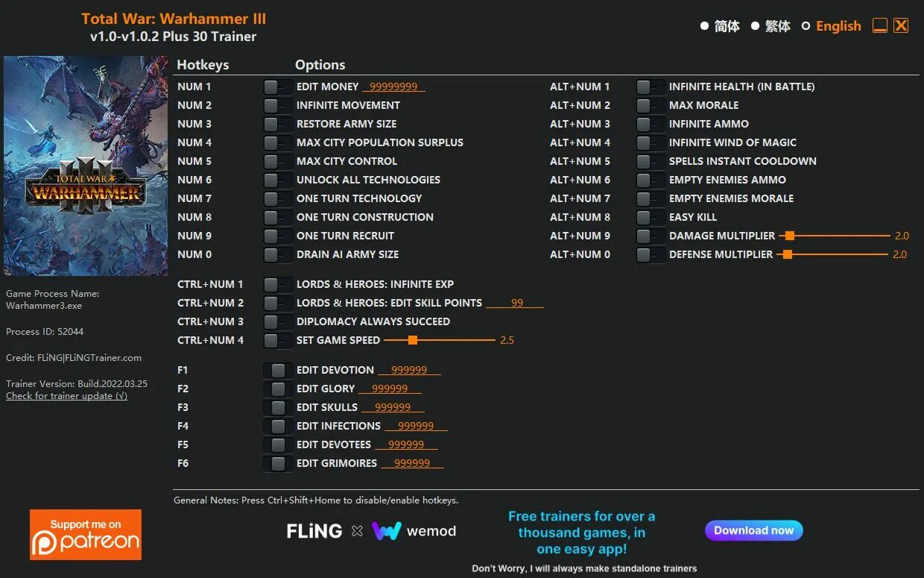Enable Defense Multiplier toggle
The height and width of the screenshot is (578, 924).
pyautogui.click(x=651, y=254)
